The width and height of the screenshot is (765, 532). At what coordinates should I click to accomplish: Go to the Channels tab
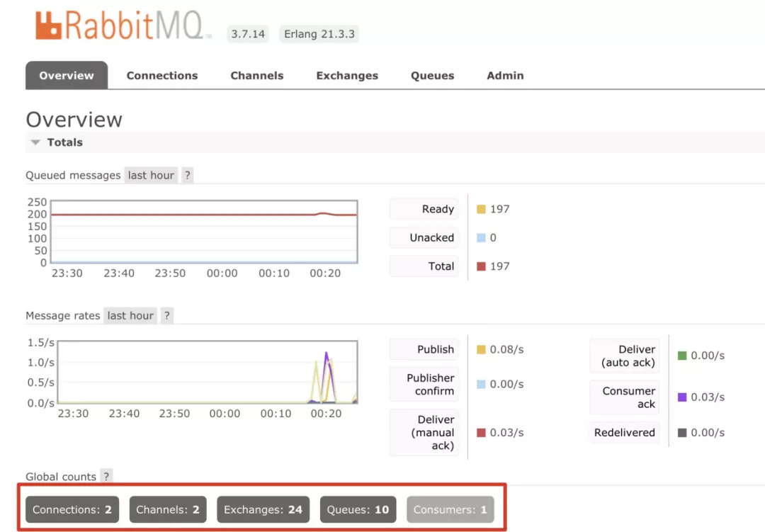point(256,76)
